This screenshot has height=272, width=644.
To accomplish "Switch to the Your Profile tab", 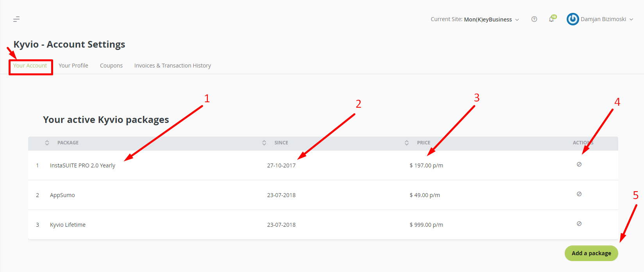I will (x=73, y=66).
